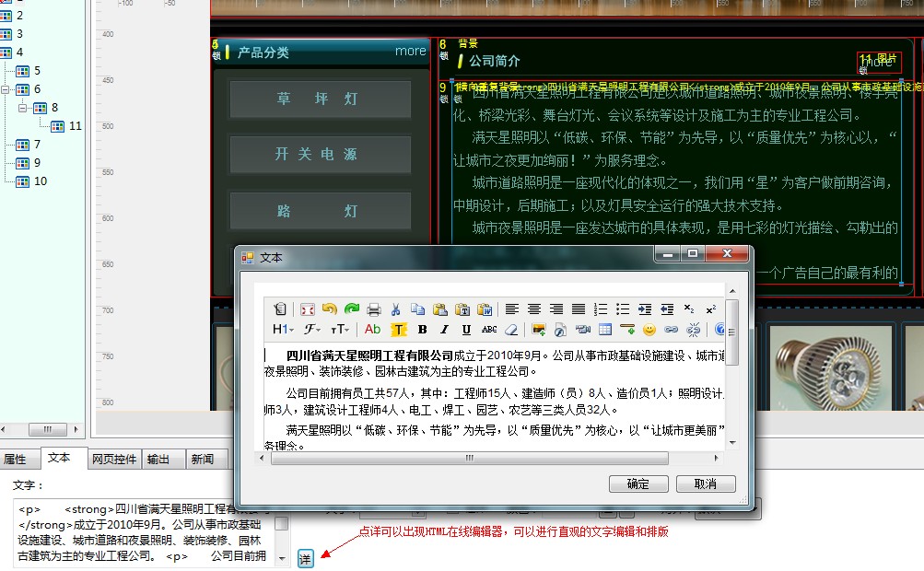This screenshot has height=571, width=924.
Task: Increase the paragraph indent
Action: tap(645, 309)
